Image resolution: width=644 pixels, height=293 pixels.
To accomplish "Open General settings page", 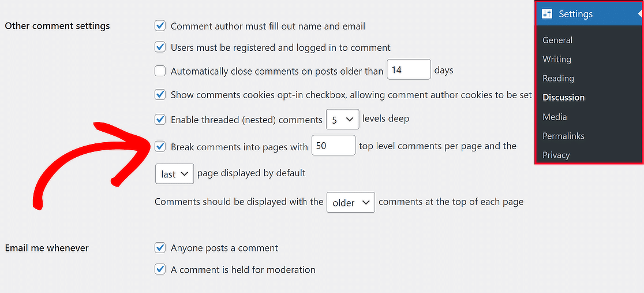I will [557, 40].
